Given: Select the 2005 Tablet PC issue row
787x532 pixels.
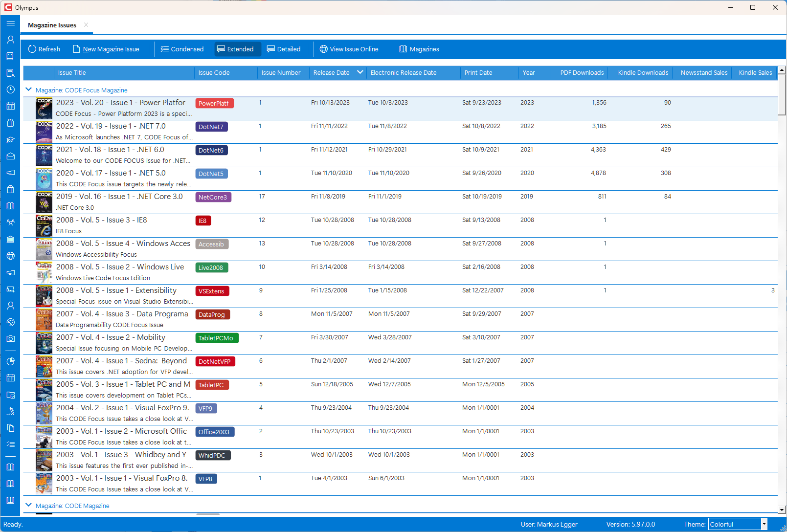Looking at the screenshot, I should (x=400, y=390).
